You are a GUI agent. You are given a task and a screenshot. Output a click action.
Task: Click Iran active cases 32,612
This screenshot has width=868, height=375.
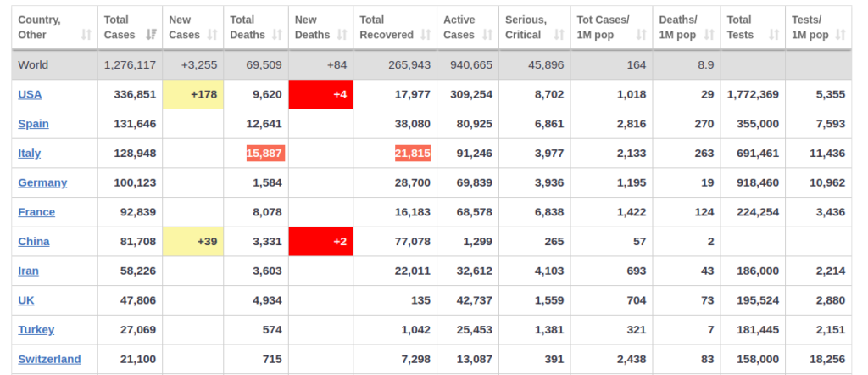(x=475, y=271)
